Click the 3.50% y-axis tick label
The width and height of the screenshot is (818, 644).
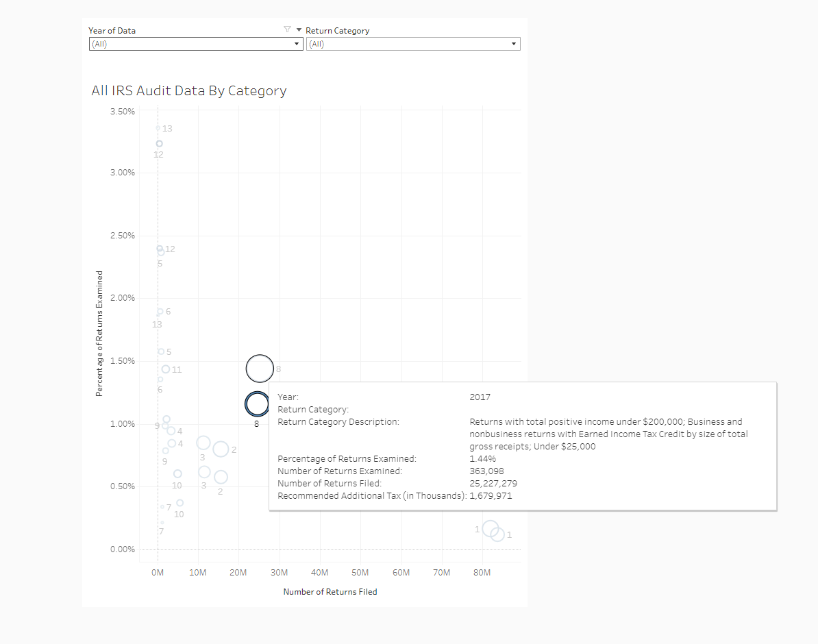pos(123,112)
